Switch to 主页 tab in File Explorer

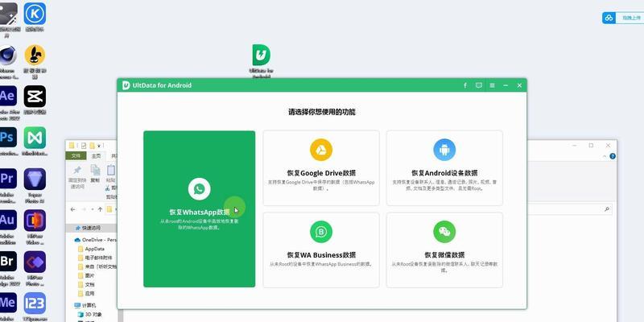(x=96, y=156)
